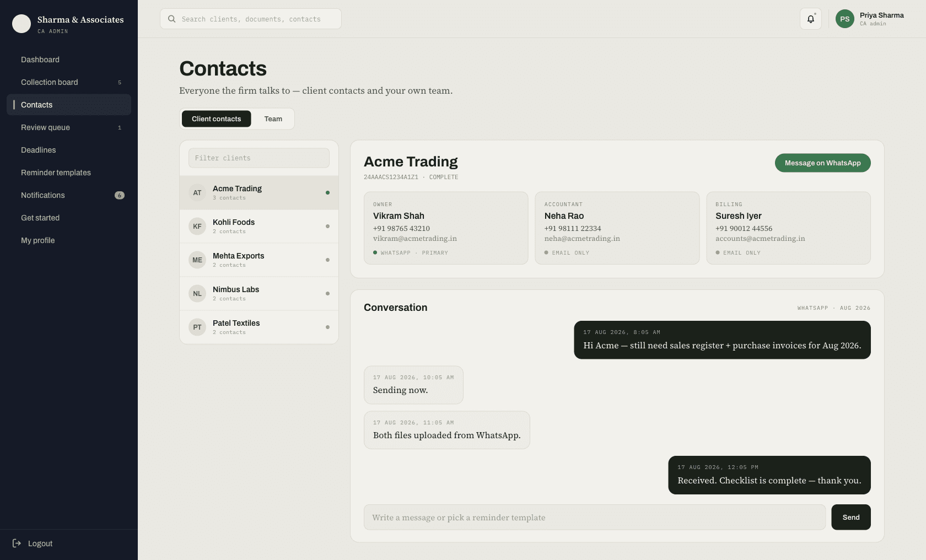Open the Vikram Shah owner card

(x=446, y=228)
